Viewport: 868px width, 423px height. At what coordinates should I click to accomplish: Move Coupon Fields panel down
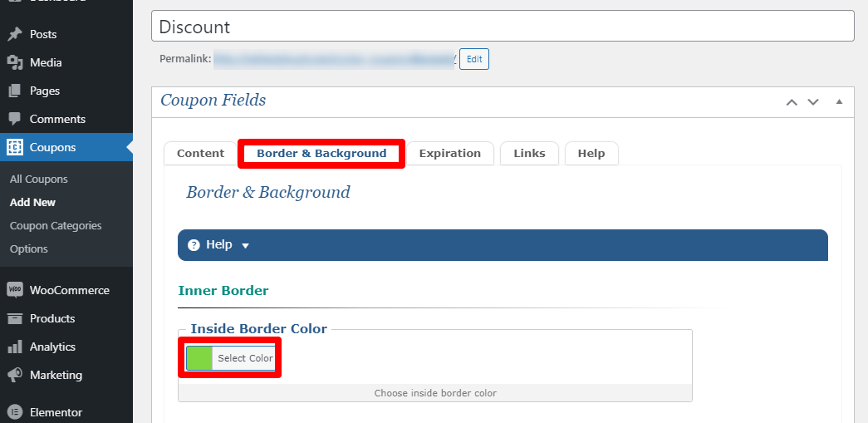click(x=813, y=102)
